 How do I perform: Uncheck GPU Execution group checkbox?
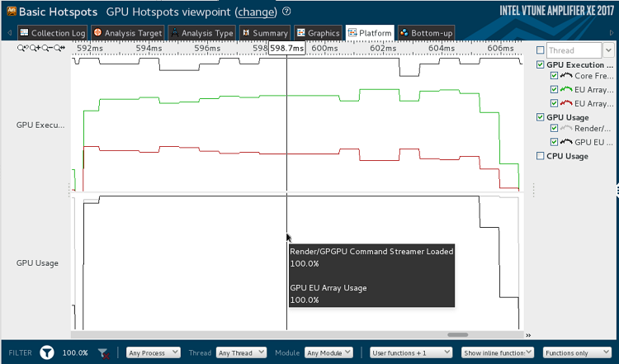pyautogui.click(x=540, y=64)
